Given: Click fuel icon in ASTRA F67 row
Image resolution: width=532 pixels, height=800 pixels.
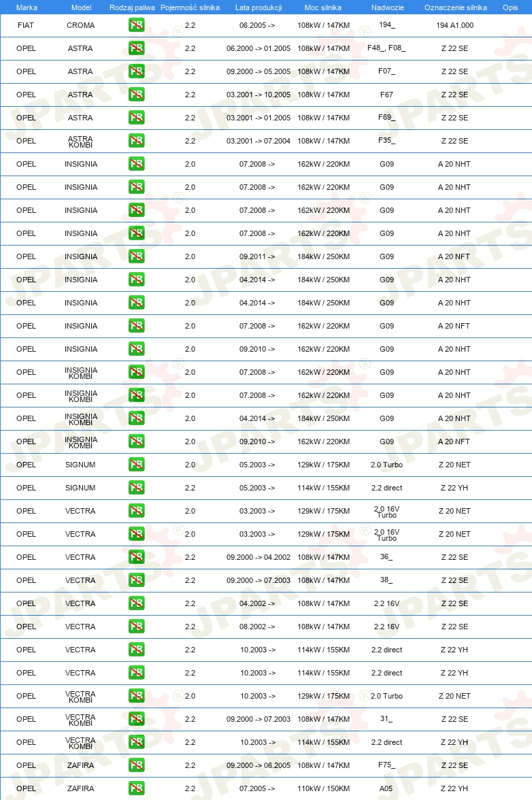Looking at the screenshot, I should pyautogui.click(x=136, y=95).
